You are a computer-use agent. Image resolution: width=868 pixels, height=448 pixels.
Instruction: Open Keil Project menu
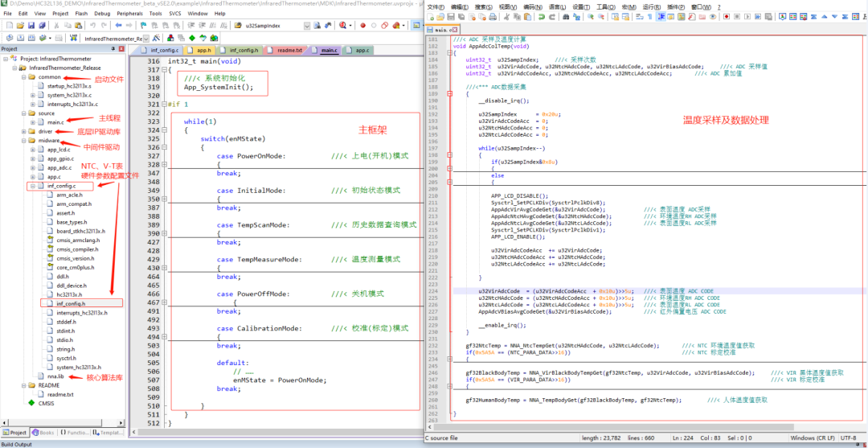[60, 13]
